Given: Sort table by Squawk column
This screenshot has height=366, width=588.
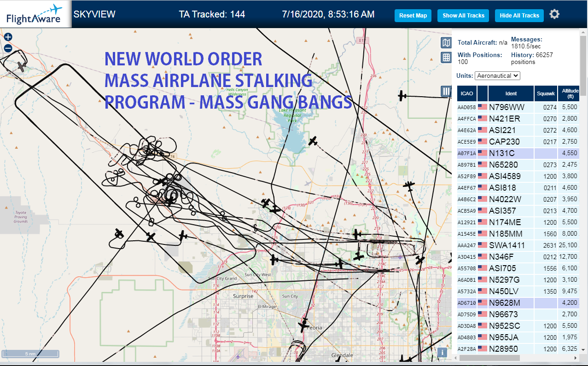Looking at the screenshot, I should point(546,93).
